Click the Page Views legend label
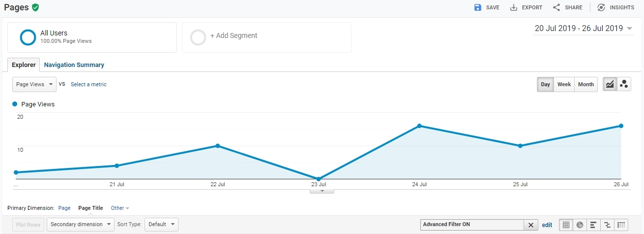Image resolution: width=644 pixels, height=234 pixels. pyautogui.click(x=38, y=104)
